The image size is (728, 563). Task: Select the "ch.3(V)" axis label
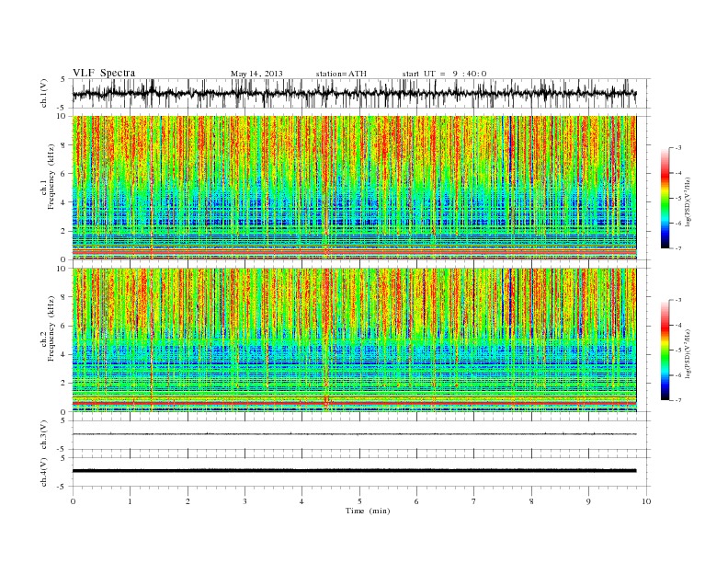pos(44,435)
